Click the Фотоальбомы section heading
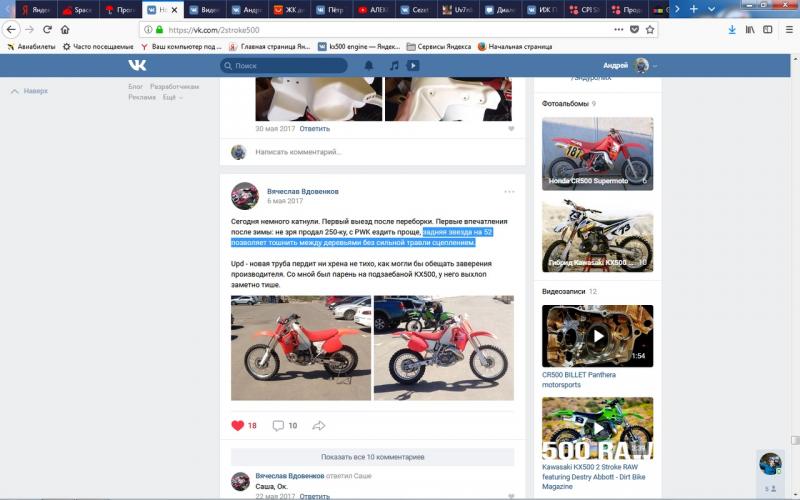Viewport: 800px width, 500px height. [565, 104]
